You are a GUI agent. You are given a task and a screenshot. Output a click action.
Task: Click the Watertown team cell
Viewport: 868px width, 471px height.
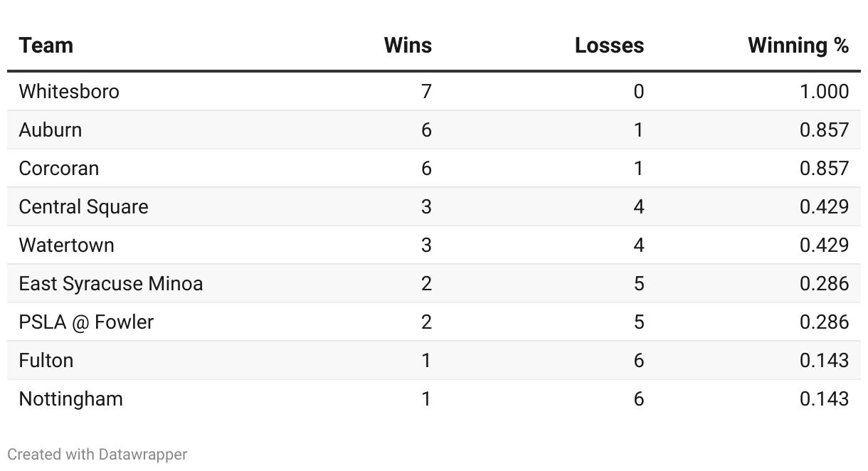(67, 245)
